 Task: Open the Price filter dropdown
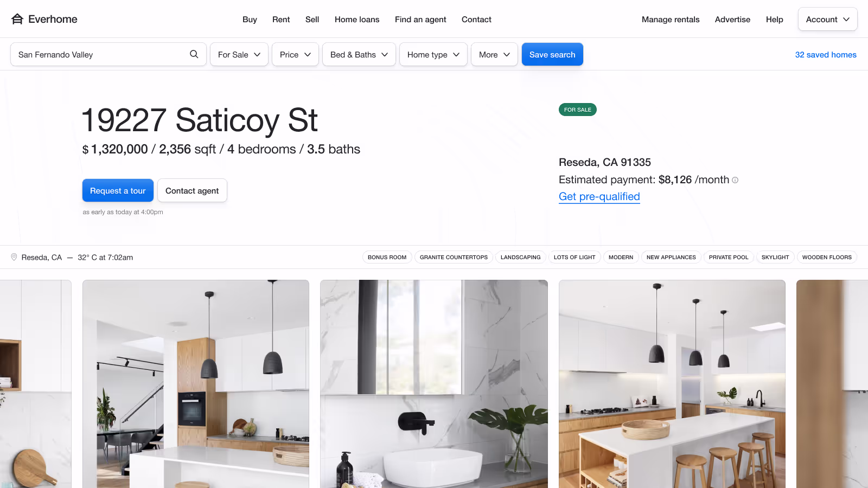[x=295, y=54]
